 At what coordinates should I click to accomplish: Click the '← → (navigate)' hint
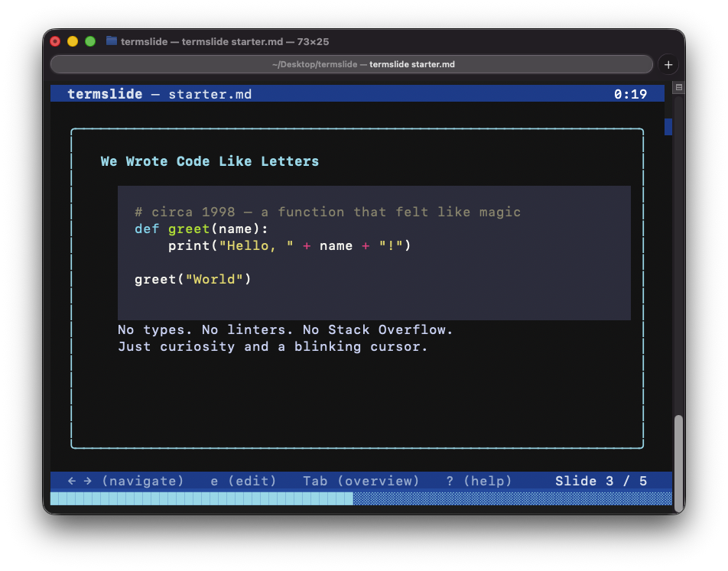[x=125, y=481]
